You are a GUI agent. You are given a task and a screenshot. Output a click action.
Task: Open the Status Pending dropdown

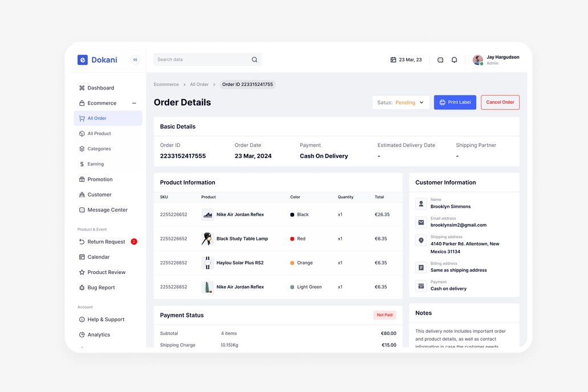(401, 103)
